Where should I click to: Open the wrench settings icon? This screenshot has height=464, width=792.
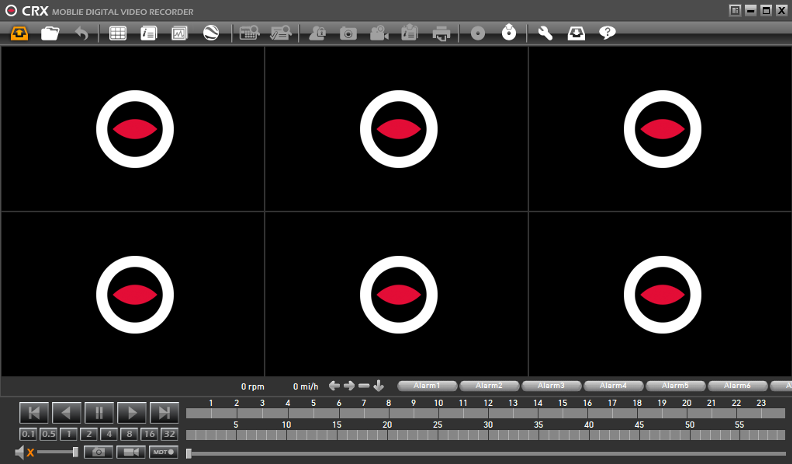coord(545,33)
